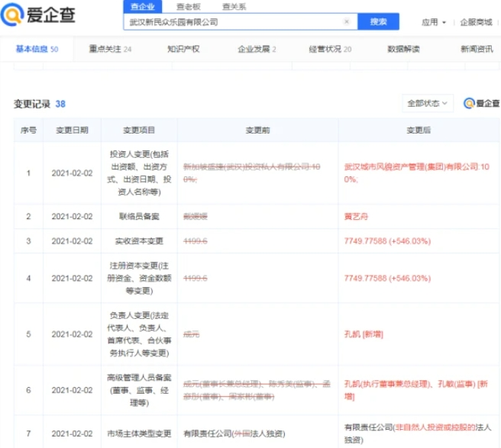Open the 经营状况 20 tab
501x448 pixels.
330,49
